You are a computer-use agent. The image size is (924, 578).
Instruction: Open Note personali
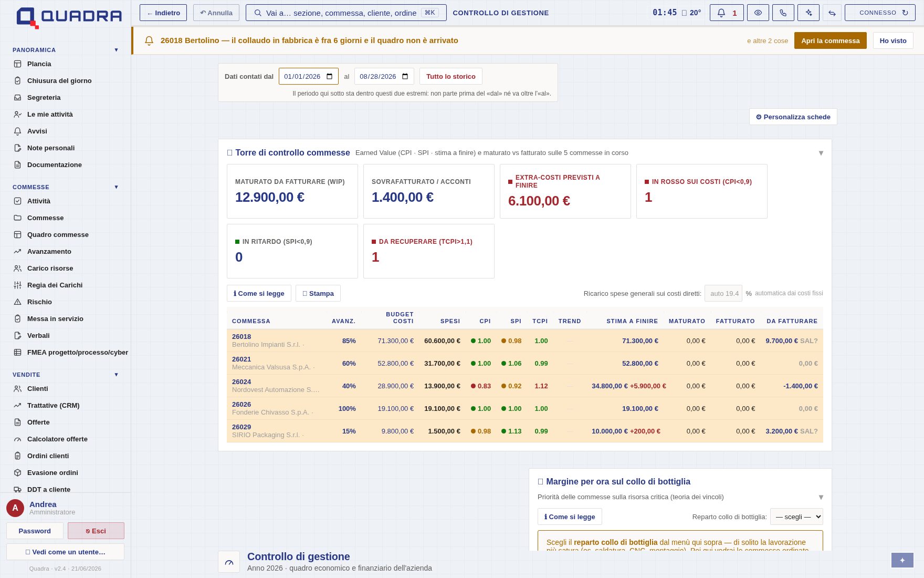tap(65, 148)
